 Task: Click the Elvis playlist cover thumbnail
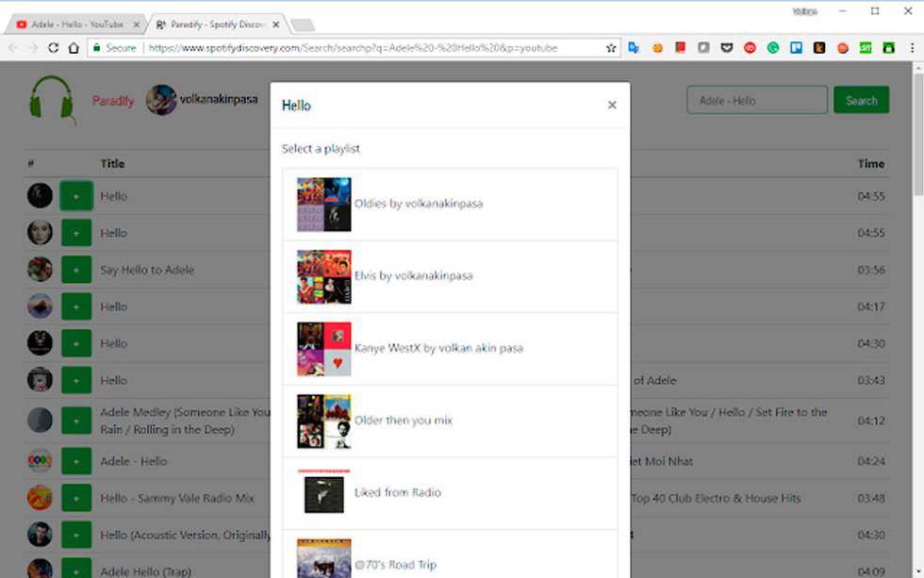pos(323,276)
